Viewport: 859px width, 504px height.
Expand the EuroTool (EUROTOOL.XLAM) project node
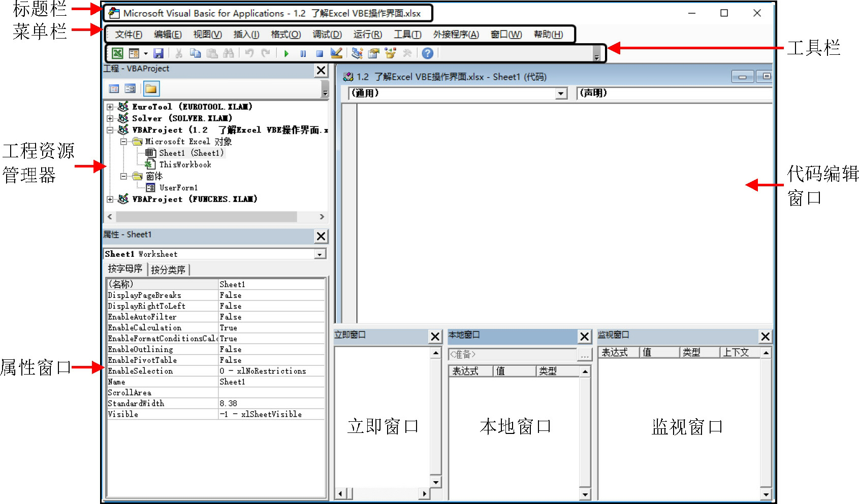pos(110,107)
